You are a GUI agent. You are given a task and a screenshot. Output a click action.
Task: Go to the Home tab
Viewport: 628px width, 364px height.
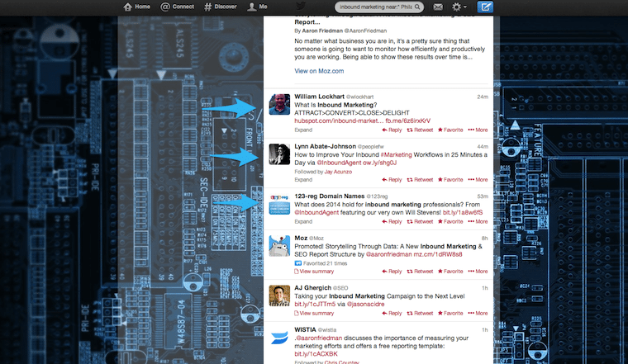(137, 7)
